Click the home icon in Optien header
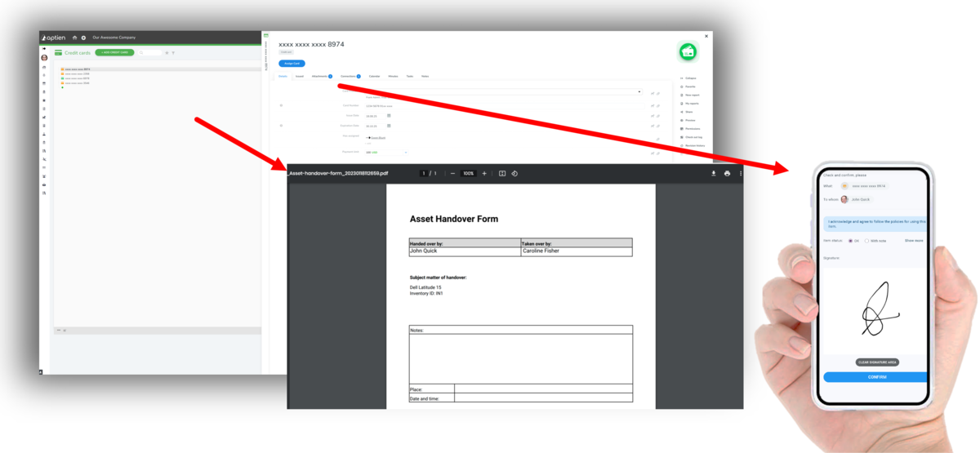Viewport: 980px width, 453px height. 74,38
